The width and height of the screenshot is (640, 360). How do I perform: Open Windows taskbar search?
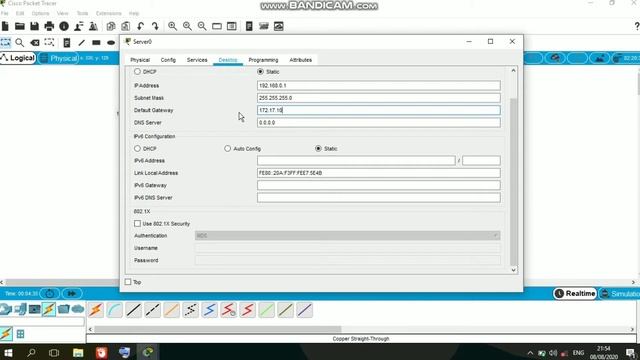coord(31,353)
